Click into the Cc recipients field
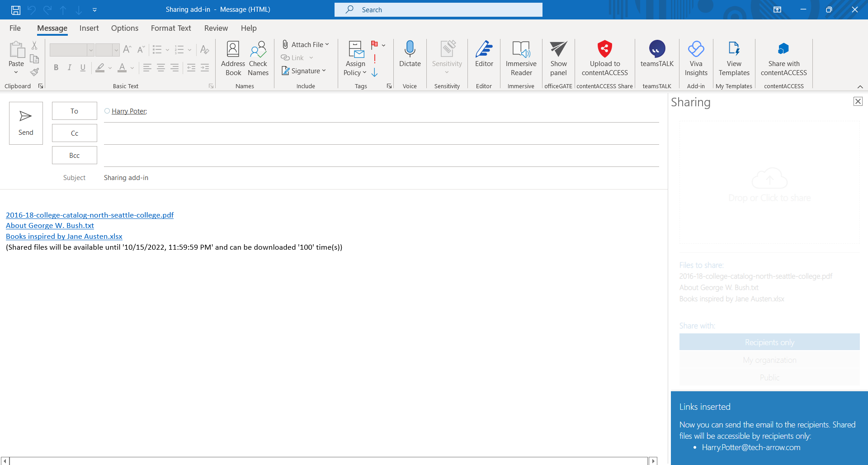868x465 pixels. point(381,133)
